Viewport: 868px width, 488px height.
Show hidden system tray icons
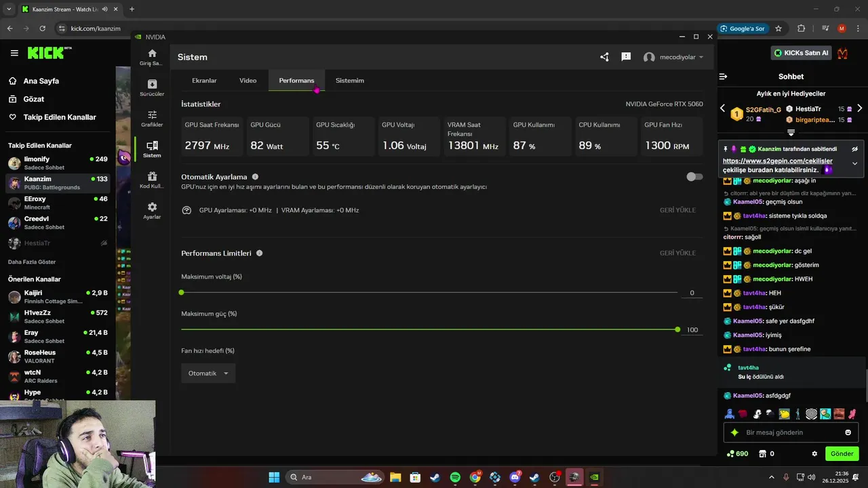771,477
